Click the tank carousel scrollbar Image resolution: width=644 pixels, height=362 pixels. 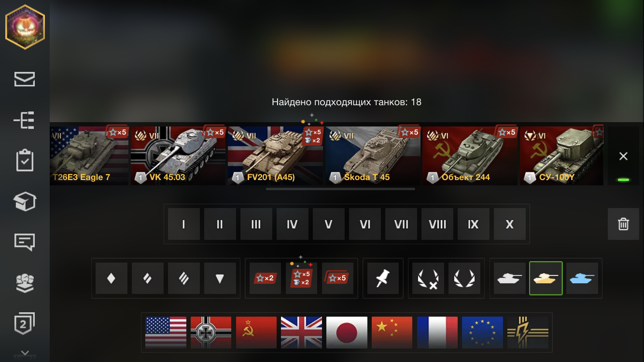(x=340, y=189)
